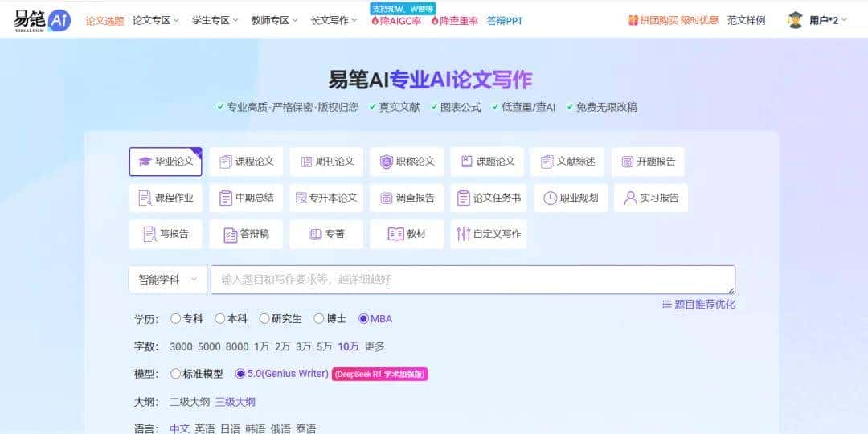
Task: Choose the 标准模型 radio option
Action: 175,374
